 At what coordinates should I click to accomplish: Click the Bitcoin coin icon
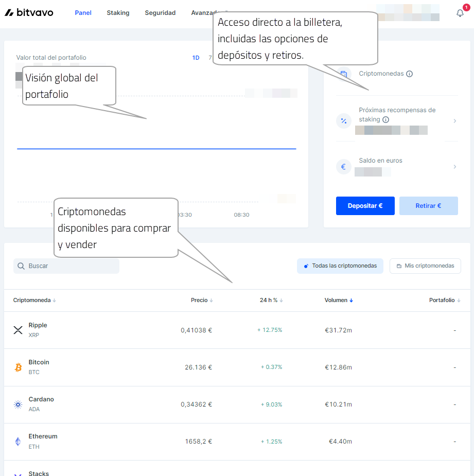18,367
